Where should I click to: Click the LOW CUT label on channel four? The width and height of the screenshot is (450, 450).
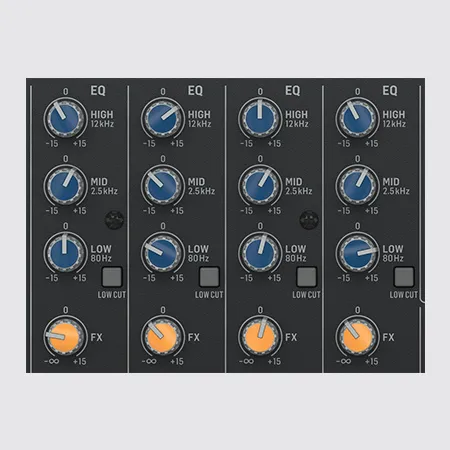(404, 295)
